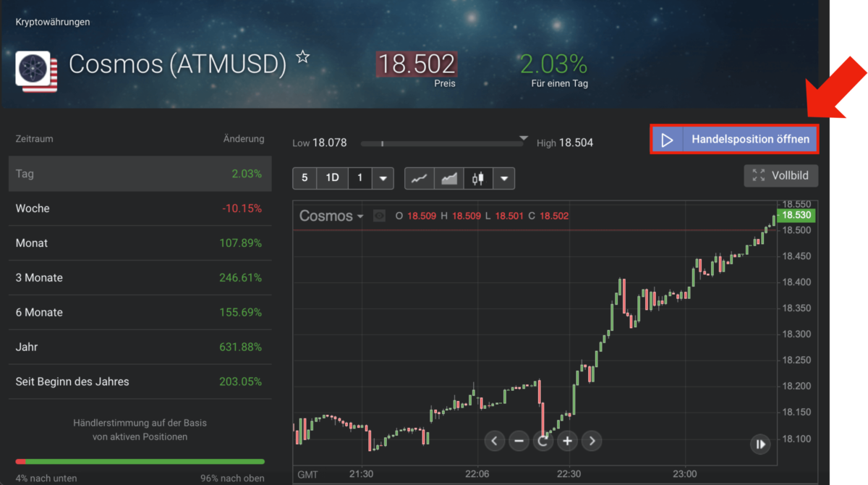Open the time interval dropdown arrow

click(383, 178)
